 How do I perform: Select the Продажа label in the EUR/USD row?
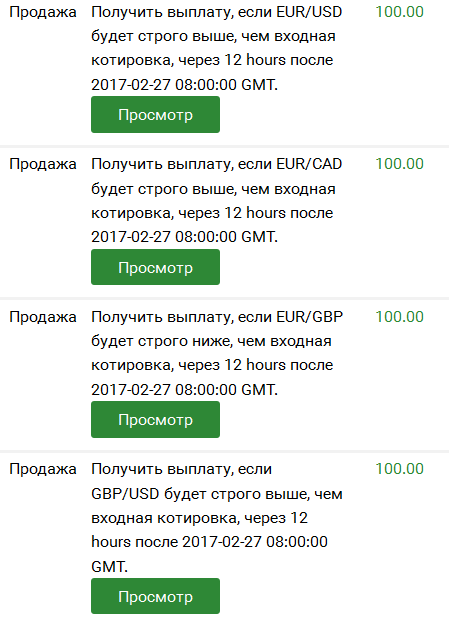coord(43,12)
